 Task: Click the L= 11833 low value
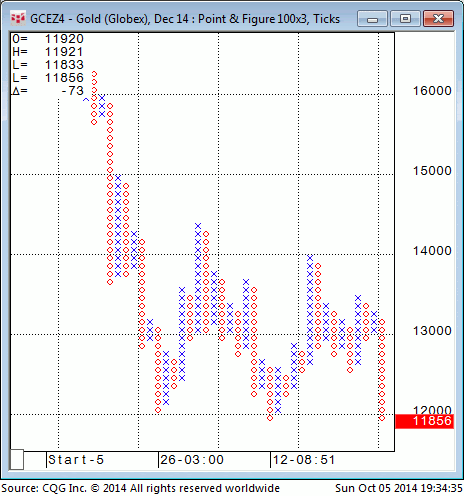coord(48,65)
